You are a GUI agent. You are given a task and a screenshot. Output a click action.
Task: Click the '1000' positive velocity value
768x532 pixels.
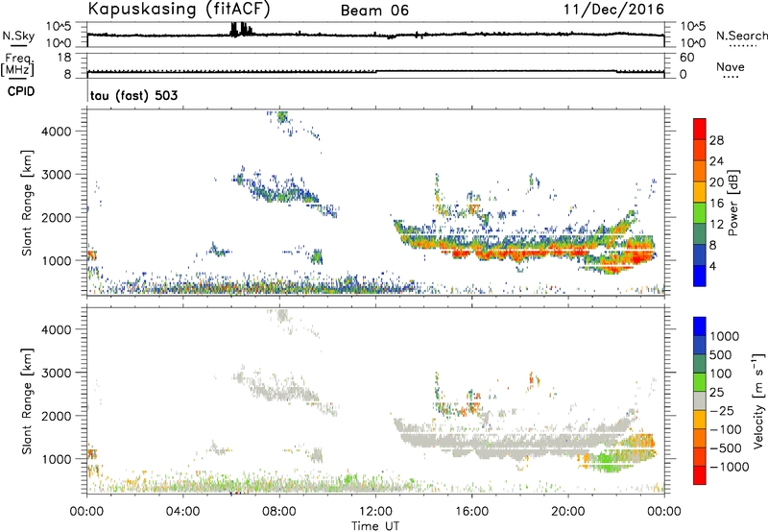[x=724, y=336]
